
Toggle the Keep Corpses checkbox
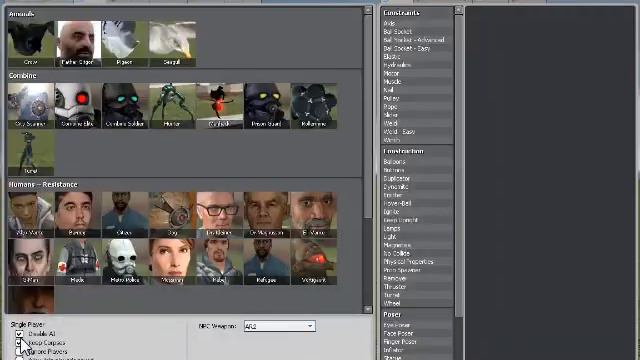tap(19, 343)
